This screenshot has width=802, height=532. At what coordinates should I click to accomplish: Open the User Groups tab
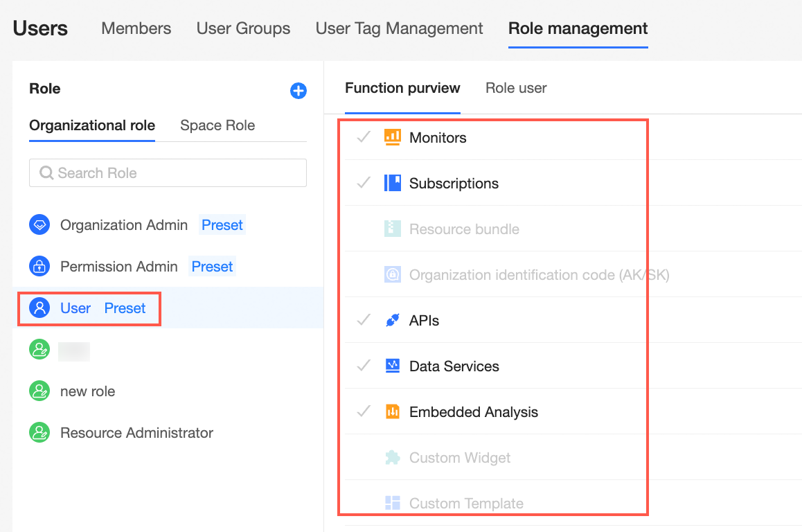tap(243, 28)
